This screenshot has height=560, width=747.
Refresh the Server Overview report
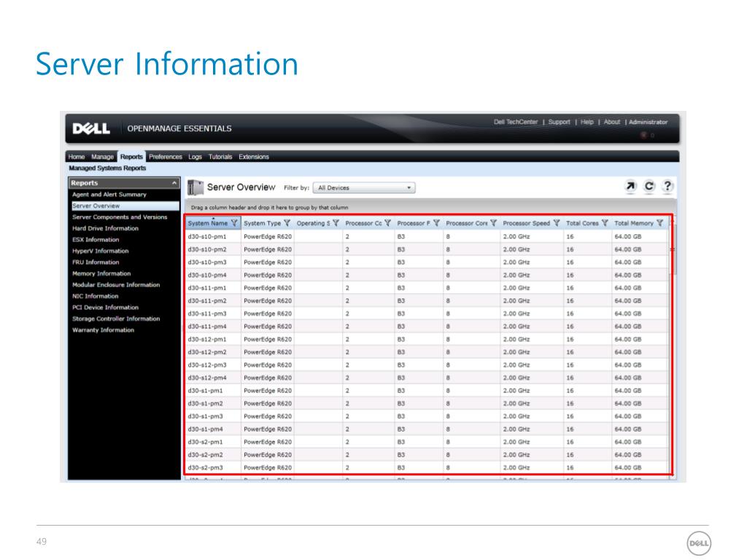point(649,186)
